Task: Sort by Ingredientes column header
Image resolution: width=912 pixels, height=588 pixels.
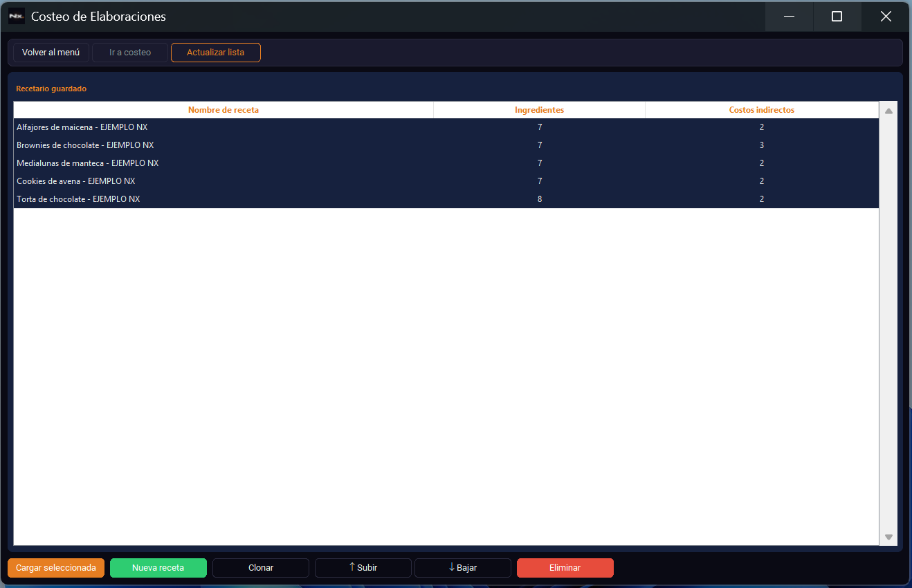Action: pyautogui.click(x=540, y=110)
